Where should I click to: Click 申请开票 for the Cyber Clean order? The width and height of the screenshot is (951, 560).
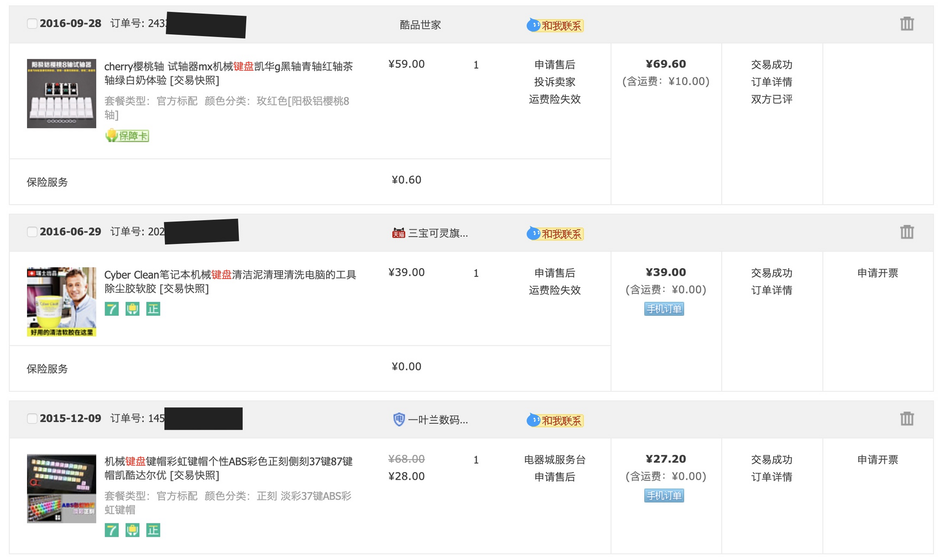877,273
